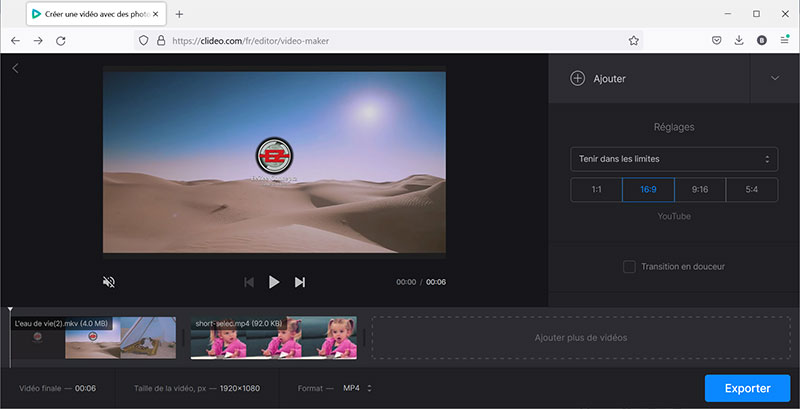Open a new browser tab
800x409 pixels.
(x=179, y=14)
